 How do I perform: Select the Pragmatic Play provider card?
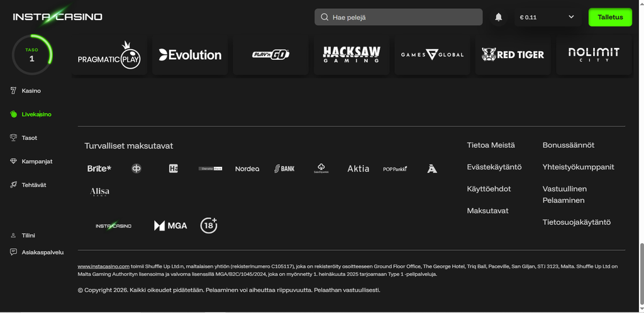(109, 55)
